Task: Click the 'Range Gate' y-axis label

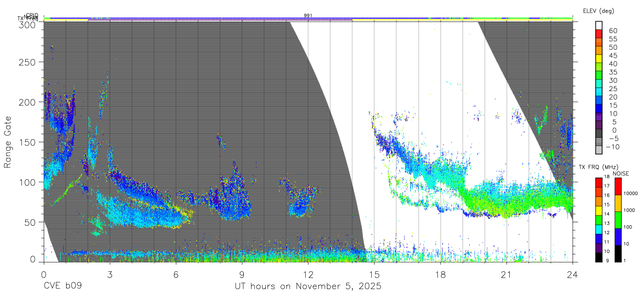Action: (8, 142)
